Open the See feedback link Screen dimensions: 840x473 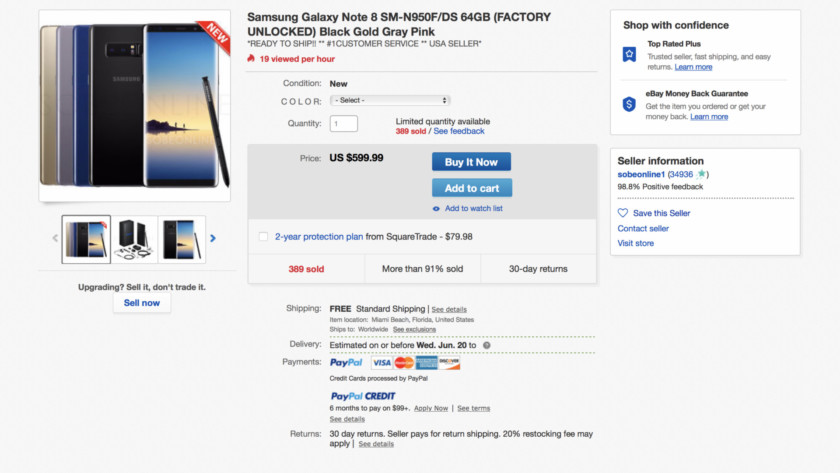(x=459, y=131)
